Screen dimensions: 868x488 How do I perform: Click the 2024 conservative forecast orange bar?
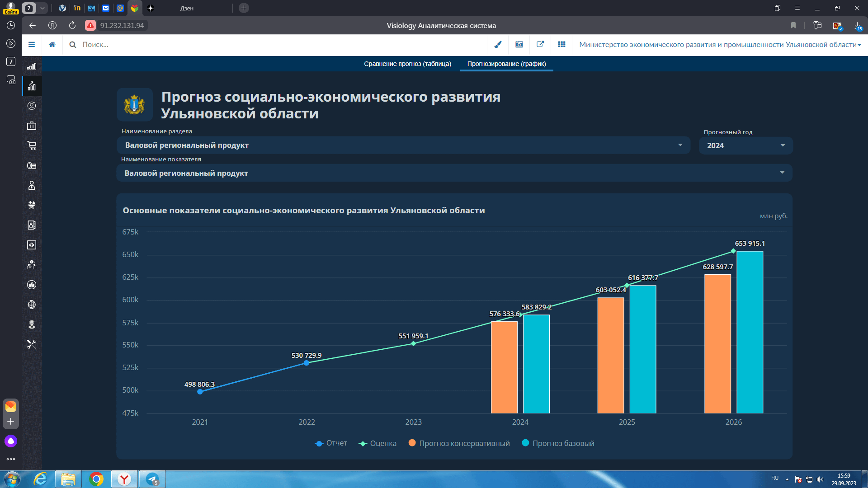[505, 367]
